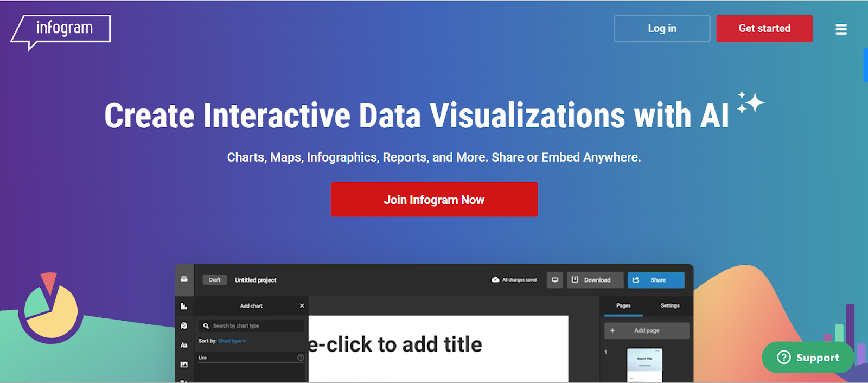Click the Support help icon
This screenshot has height=383, width=868.
click(784, 358)
